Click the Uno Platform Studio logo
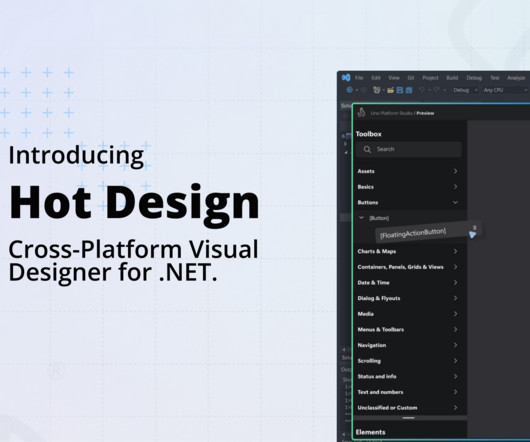Image resolution: width=530 pixels, height=442 pixels. coord(361,112)
